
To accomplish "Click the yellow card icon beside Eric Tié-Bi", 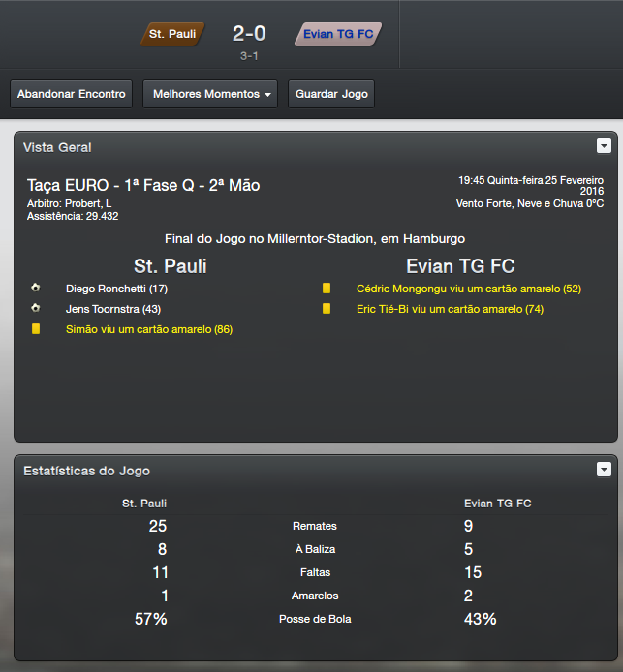I will coord(327,309).
